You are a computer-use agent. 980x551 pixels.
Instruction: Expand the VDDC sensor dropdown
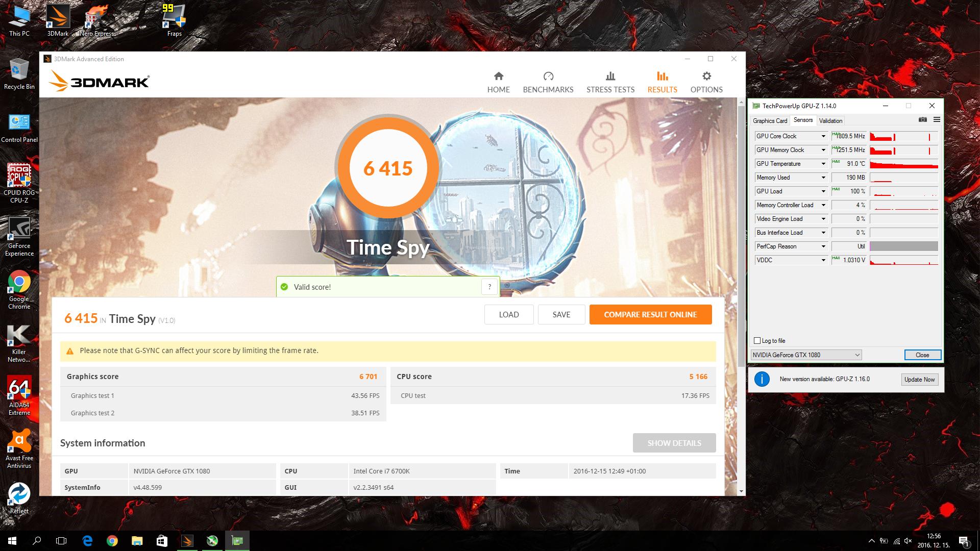coord(823,260)
